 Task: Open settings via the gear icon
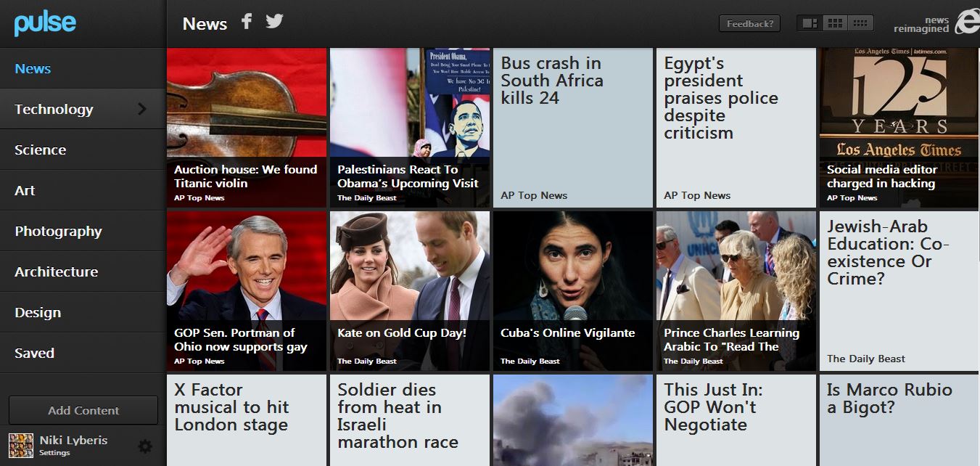pyautogui.click(x=145, y=446)
